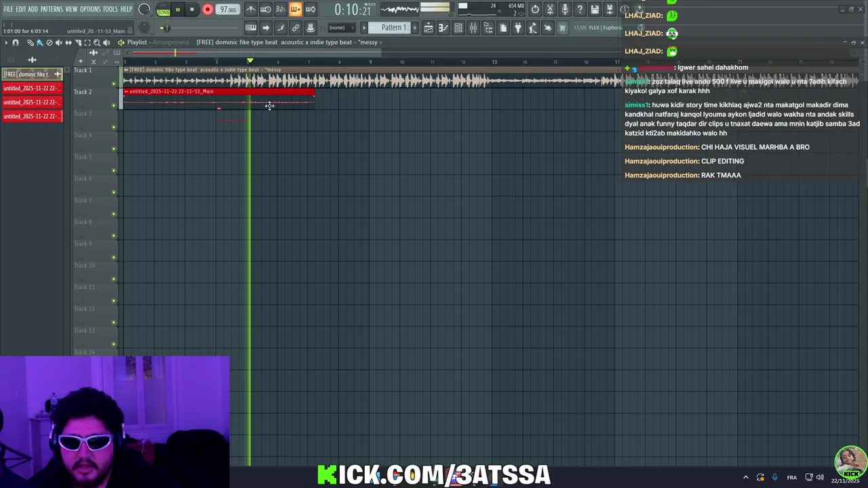Select the Playback speaker tool
Screen dimensions: 868x488
click(106, 42)
